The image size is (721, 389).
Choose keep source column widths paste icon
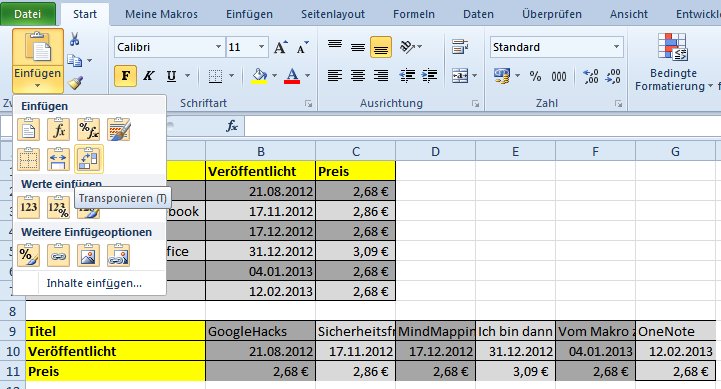[x=58, y=159]
